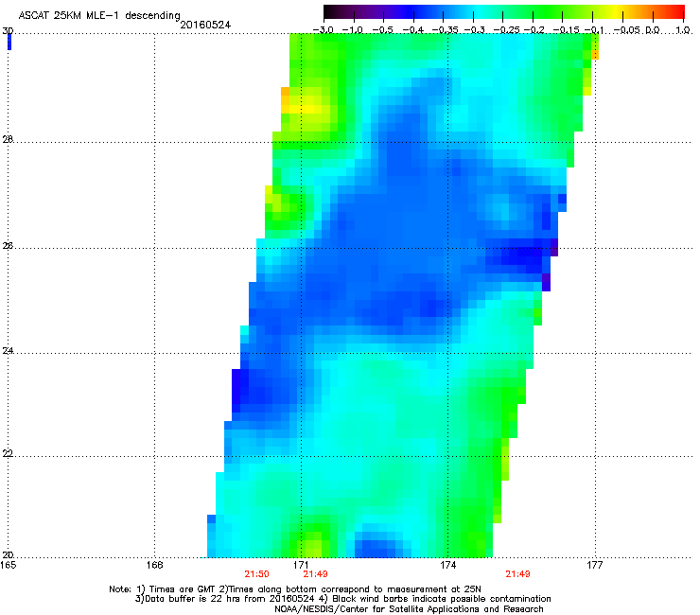Click the title "ASCAT 25KM MLE-1 descending"
Viewport: 700px width, 615px height.
pyautogui.click(x=99, y=15)
